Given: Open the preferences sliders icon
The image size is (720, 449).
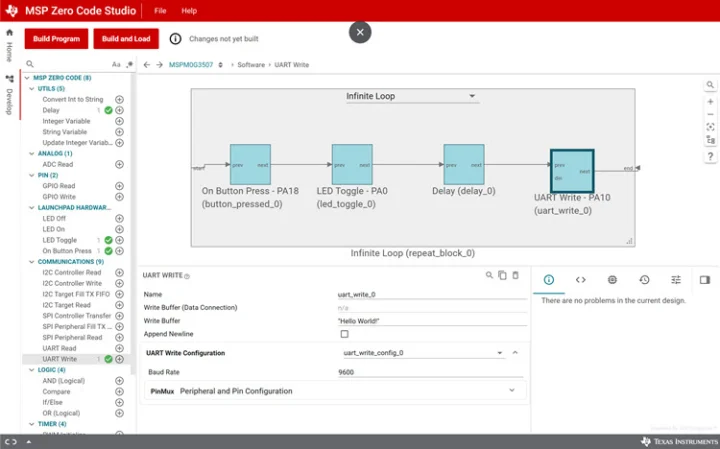Looking at the screenshot, I should 676,280.
